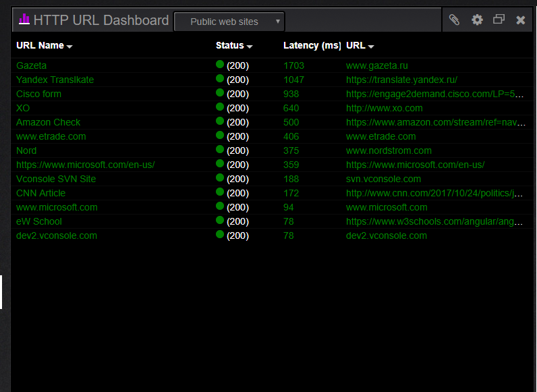Image resolution: width=537 pixels, height=392 pixels.
Task: Click the status dot for eW School
Action: point(220,220)
